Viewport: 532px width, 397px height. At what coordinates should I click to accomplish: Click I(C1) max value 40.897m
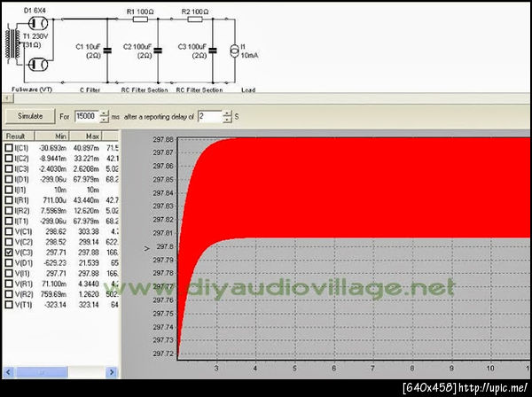(x=86, y=148)
